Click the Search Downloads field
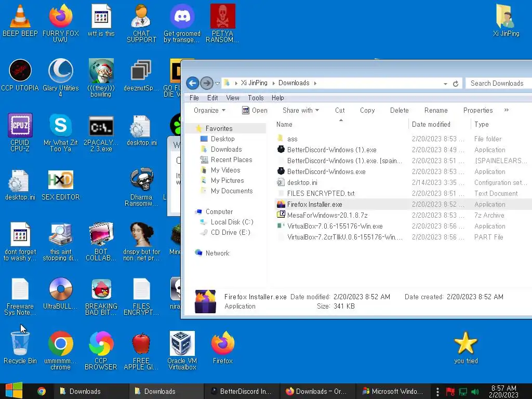 point(499,83)
